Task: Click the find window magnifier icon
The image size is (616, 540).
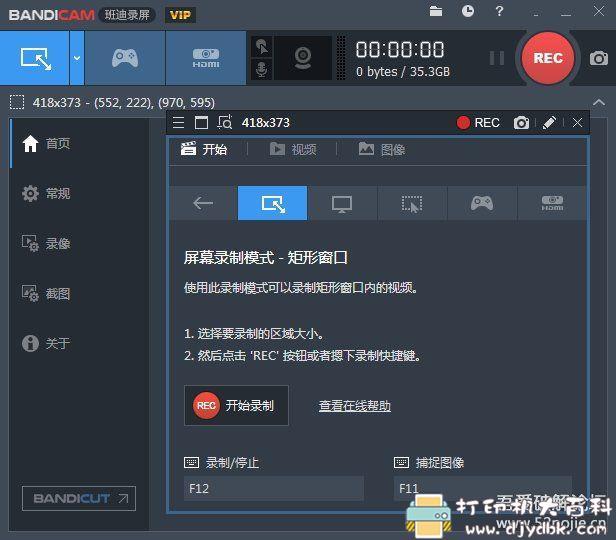Action: [225, 123]
